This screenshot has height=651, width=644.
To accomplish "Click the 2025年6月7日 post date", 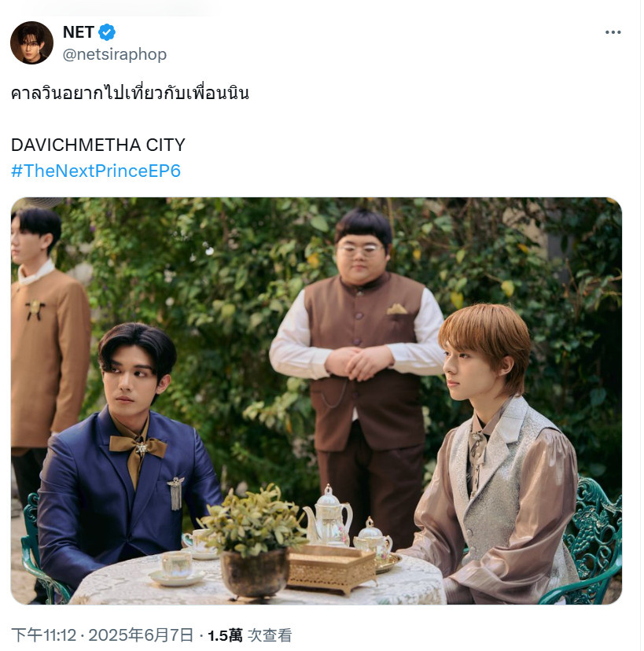I will 142,635.
